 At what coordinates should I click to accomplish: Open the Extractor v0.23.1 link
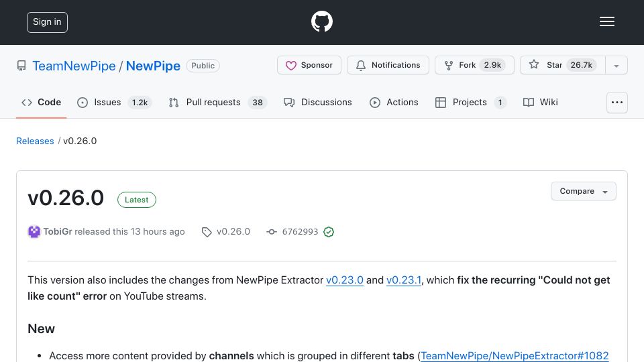point(404,280)
